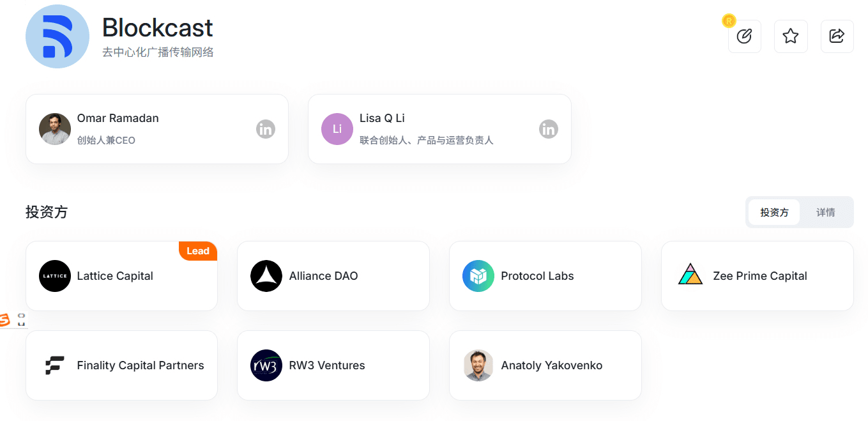Select the 投资方 tab
Image resolution: width=868 pixels, height=421 pixels.
pos(774,212)
